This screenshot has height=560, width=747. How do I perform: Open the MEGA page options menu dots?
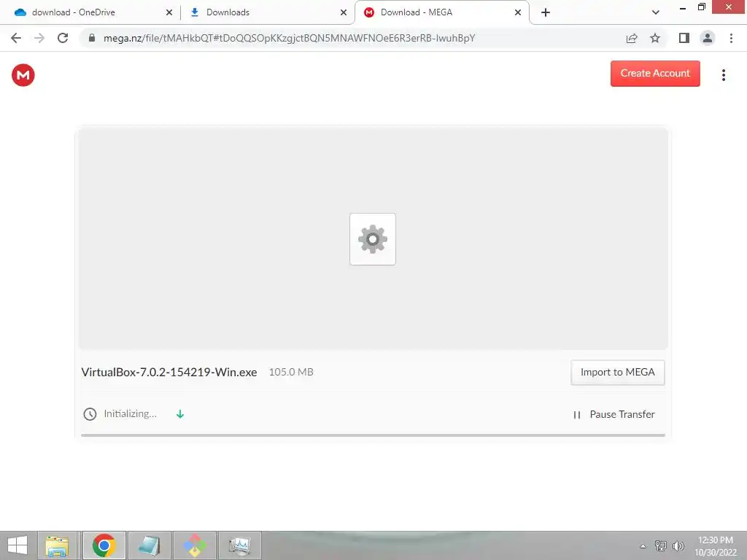click(723, 75)
